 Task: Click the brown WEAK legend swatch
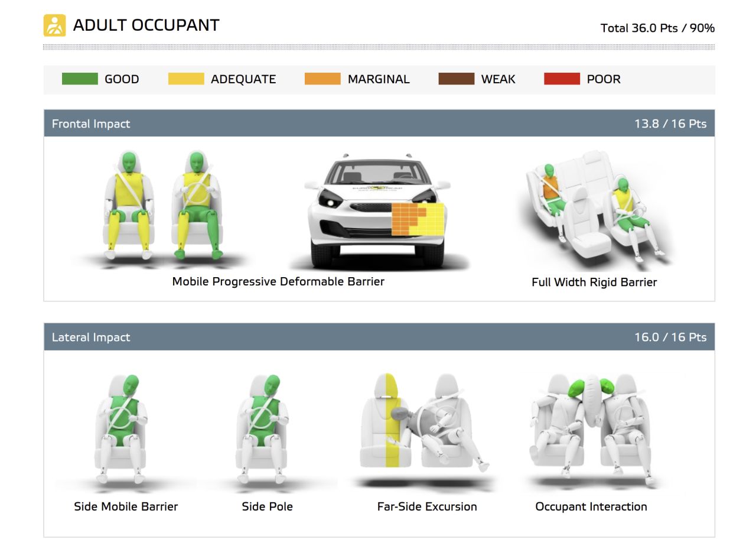[457, 79]
